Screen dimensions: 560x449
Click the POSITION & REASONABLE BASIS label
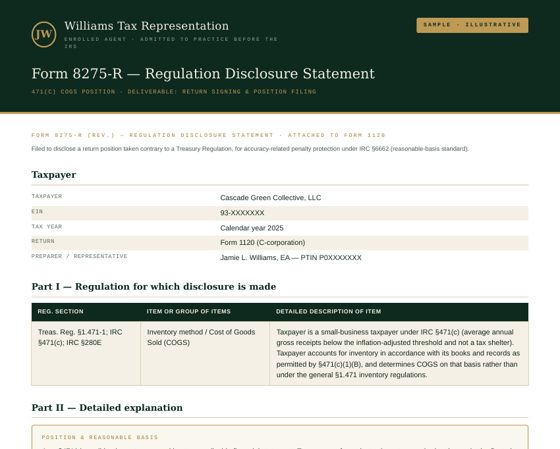click(100, 437)
